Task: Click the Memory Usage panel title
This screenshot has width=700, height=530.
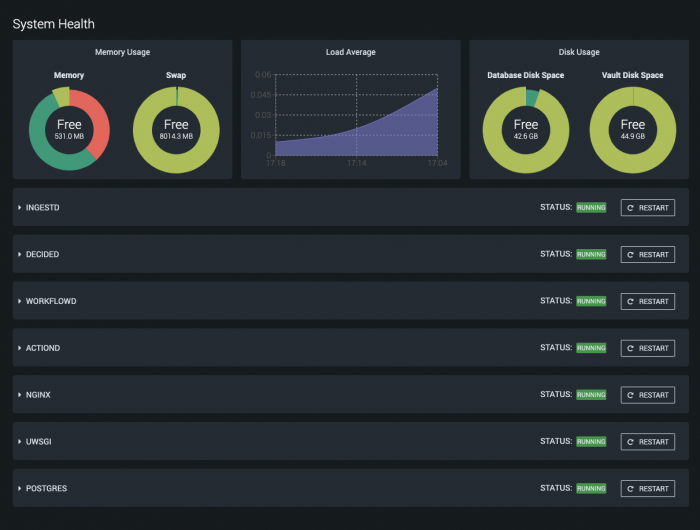Action: tap(122, 52)
